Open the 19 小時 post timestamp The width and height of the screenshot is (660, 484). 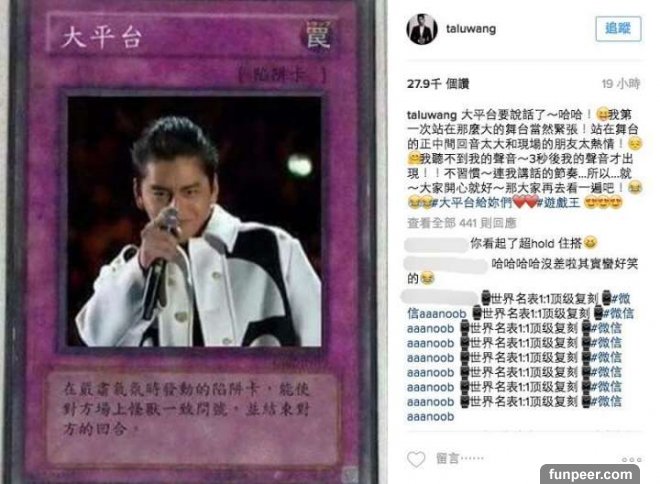(x=621, y=84)
